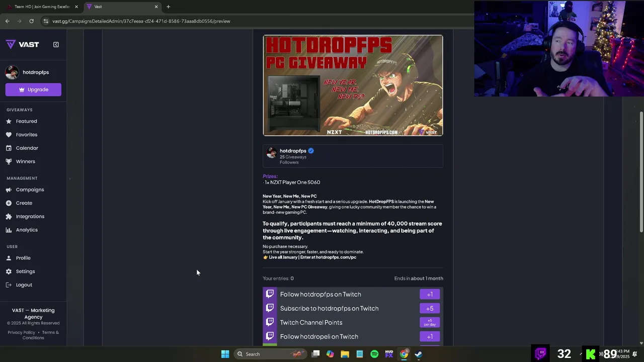644x362 pixels.
Task: Open Integrations
Action: point(30,216)
